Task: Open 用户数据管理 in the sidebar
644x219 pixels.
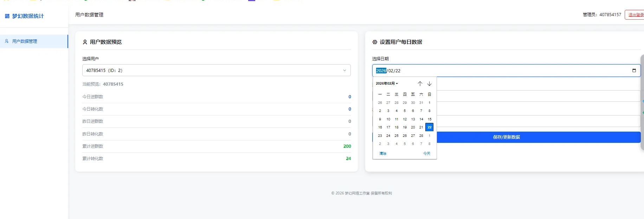Action: [x=25, y=41]
